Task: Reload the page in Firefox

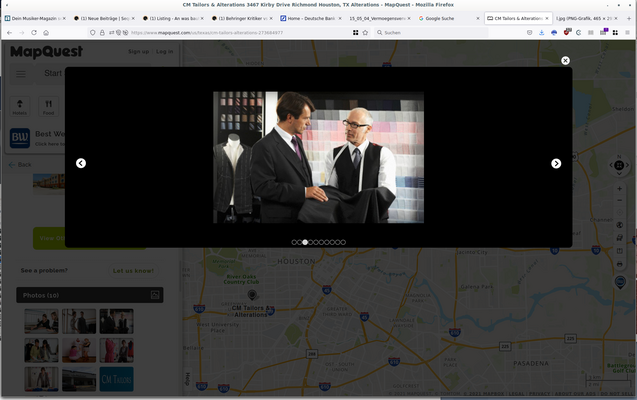Action: click(x=34, y=32)
